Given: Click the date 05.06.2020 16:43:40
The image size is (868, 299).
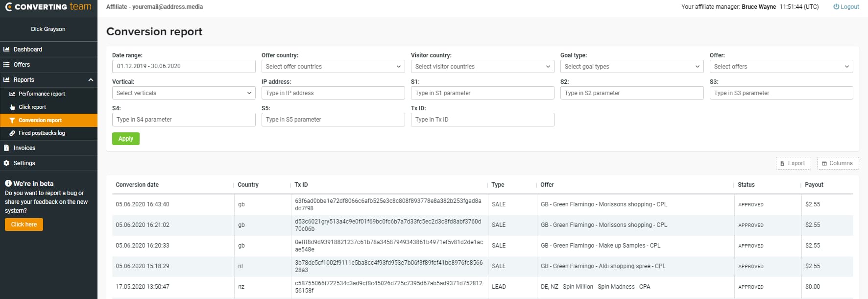Looking at the screenshot, I should 143,204.
